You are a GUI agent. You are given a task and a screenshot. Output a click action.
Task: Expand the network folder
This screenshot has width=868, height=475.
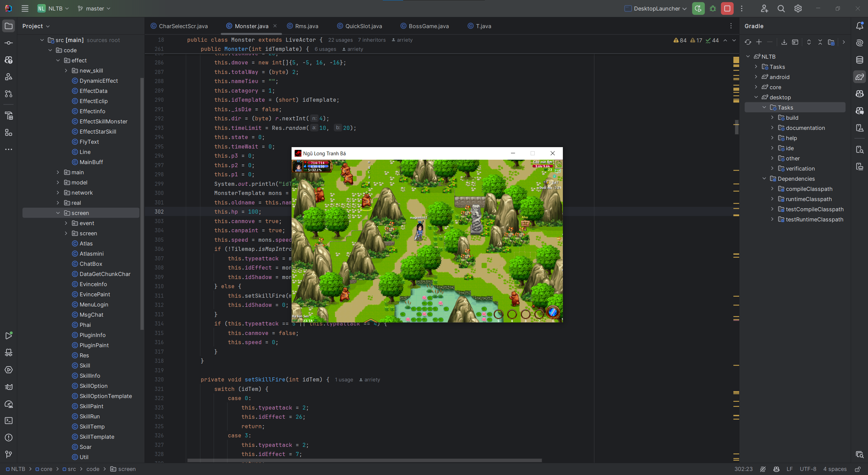coord(58,193)
